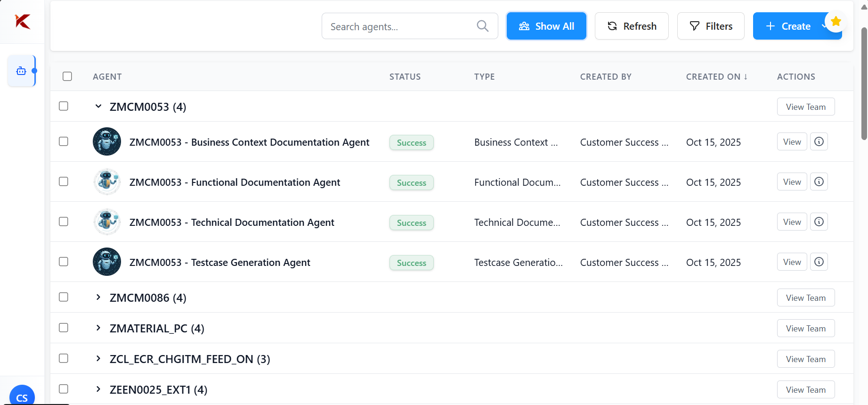The height and width of the screenshot is (405, 868).
Task: Select the ZMATERIAL_PC group checkbox
Action: point(64,328)
